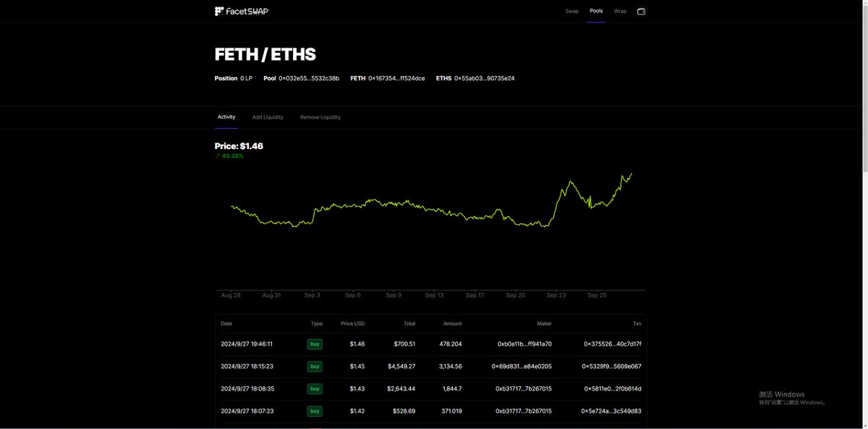
Task: Click date 2024/9/27 19:46:11
Action: point(247,344)
